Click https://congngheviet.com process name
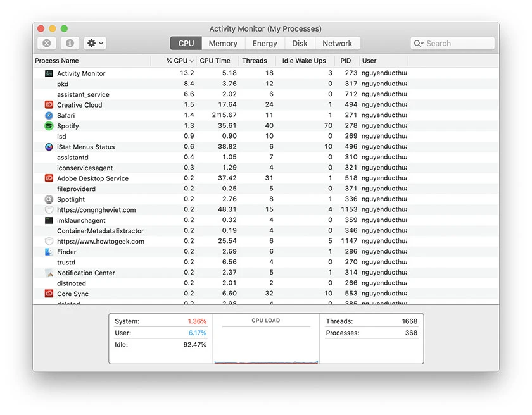Image resolution: width=532 pixels, height=415 pixels. coord(96,210)
